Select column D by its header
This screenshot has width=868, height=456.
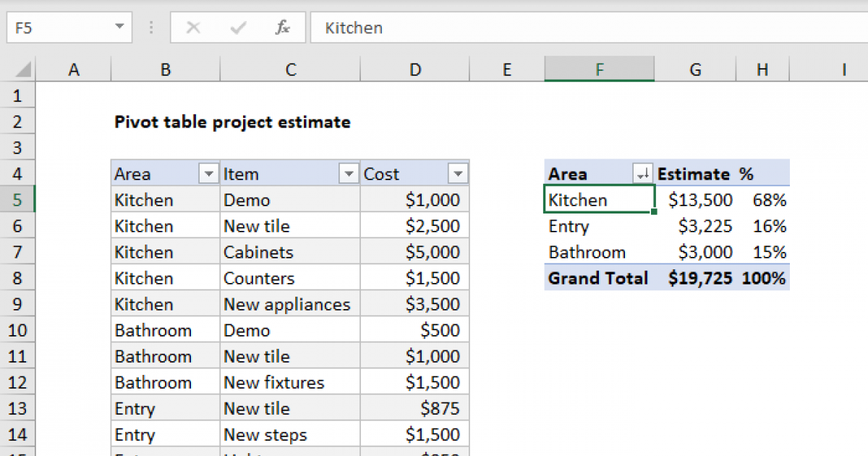414,69
